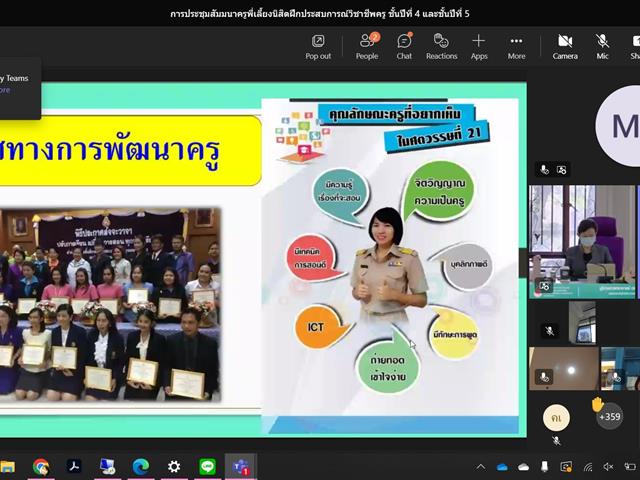Click mic icon on ceiling light tile
The image size is (640, 480).
pyautogui.click(x=544, y=376)
